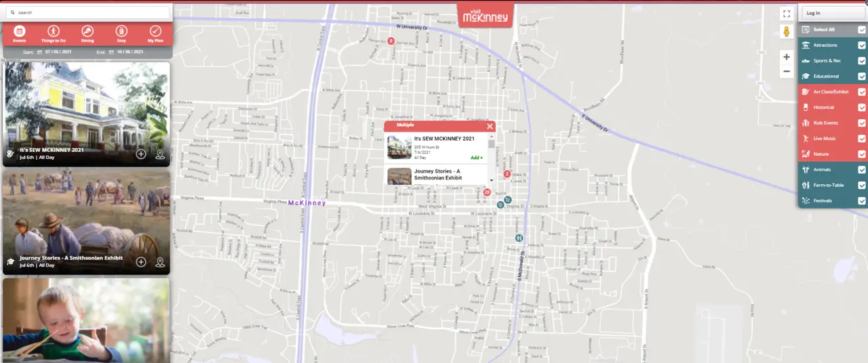The image size is (868, 363).
Task: Uncheck the Educational checkbox
Action: (x=862, y=76)
